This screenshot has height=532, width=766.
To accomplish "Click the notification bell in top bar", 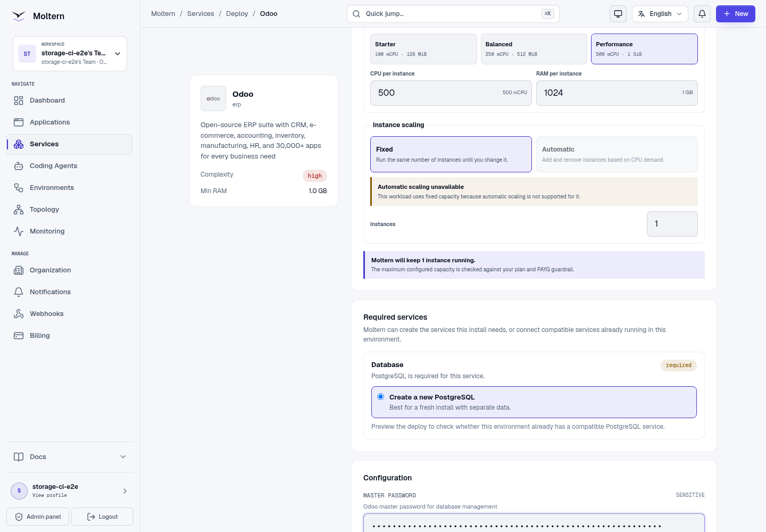I will pyautogui.click(x=702, y=14).
